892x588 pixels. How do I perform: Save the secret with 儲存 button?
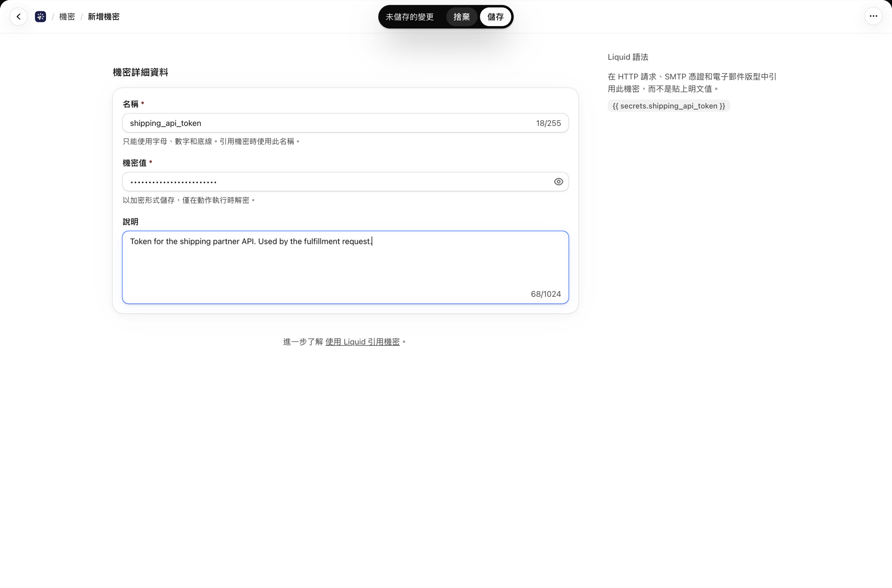[x=495, y=17]
